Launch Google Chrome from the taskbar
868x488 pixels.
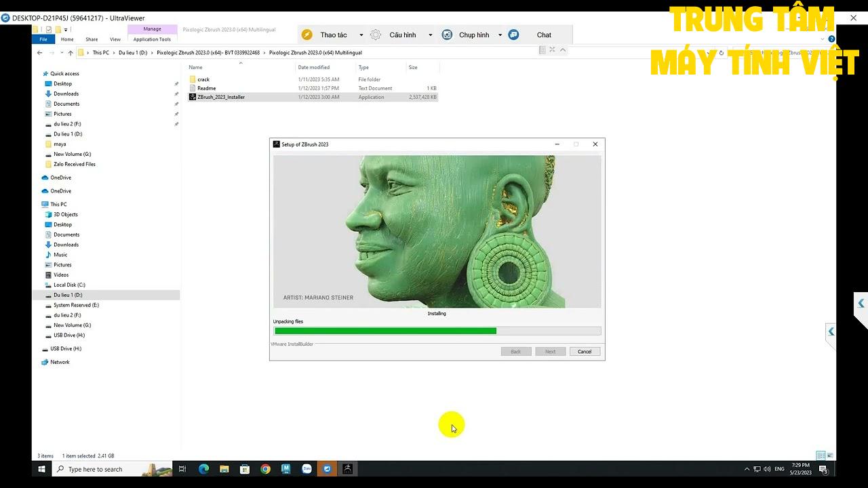click(x=265, y=469)
